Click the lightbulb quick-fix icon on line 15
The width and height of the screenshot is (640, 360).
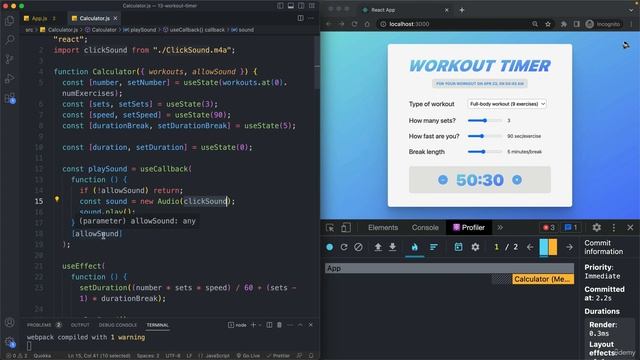click(57, 199)
